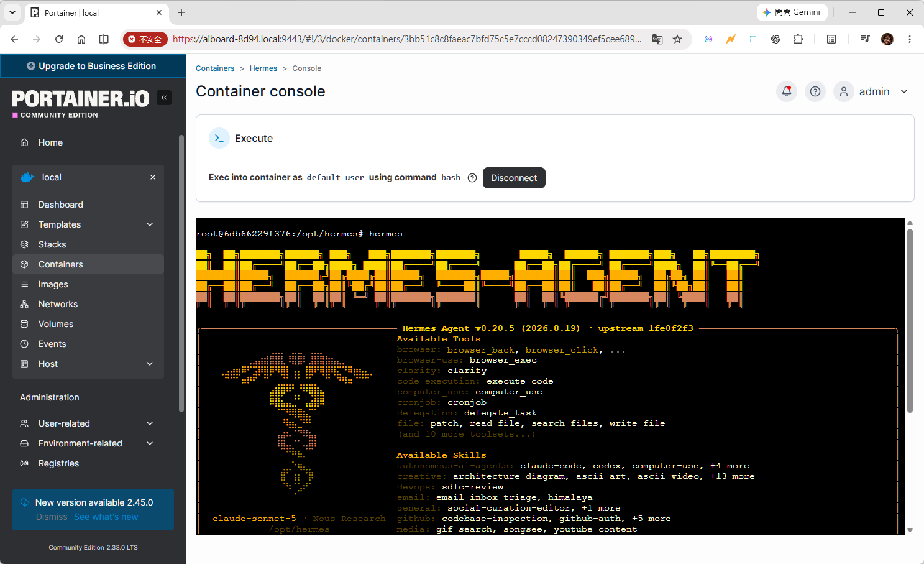Navigate to Networks
The width and height of the screenshot is (924, 564).
pos(88,304)
